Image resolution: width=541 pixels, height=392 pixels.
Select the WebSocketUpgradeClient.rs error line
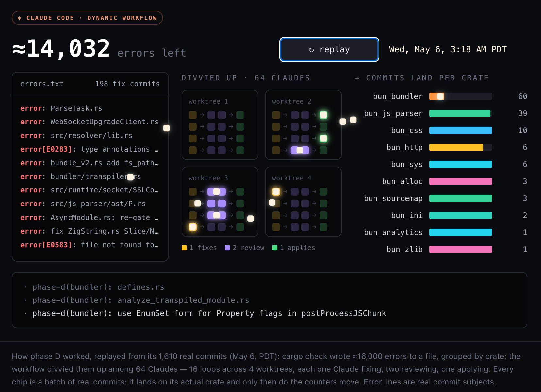tap(89, 122)
